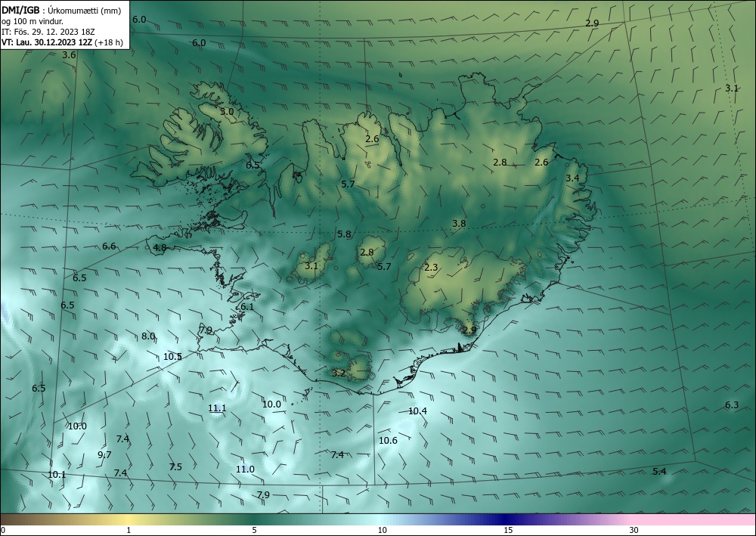The image size is (756, 536).
Task: Click the 11.0 value on the map
Action: pos(245,469)
